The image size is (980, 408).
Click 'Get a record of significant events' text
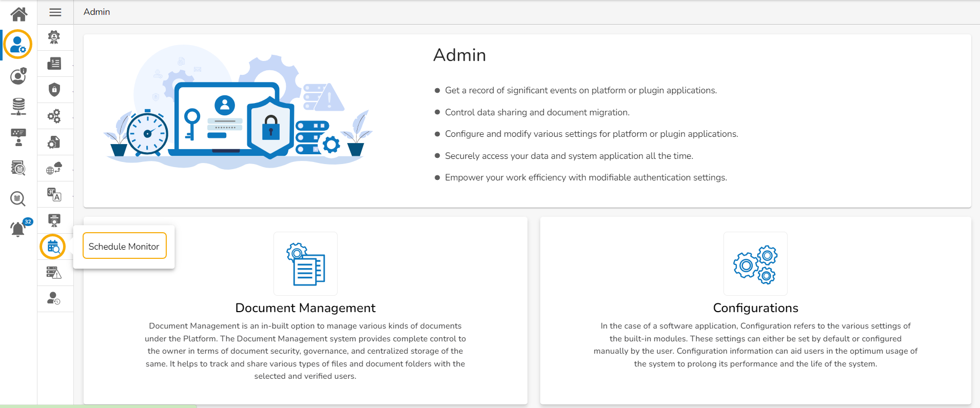581,90
